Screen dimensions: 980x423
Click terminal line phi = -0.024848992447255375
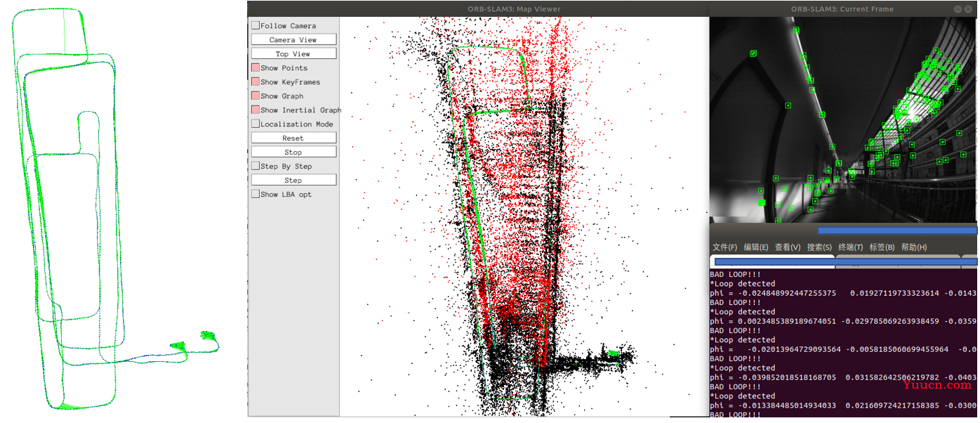[843, 293]
